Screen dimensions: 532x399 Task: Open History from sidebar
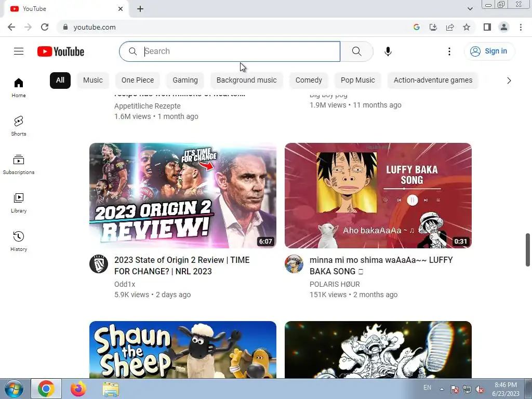(x=19, y=241)
